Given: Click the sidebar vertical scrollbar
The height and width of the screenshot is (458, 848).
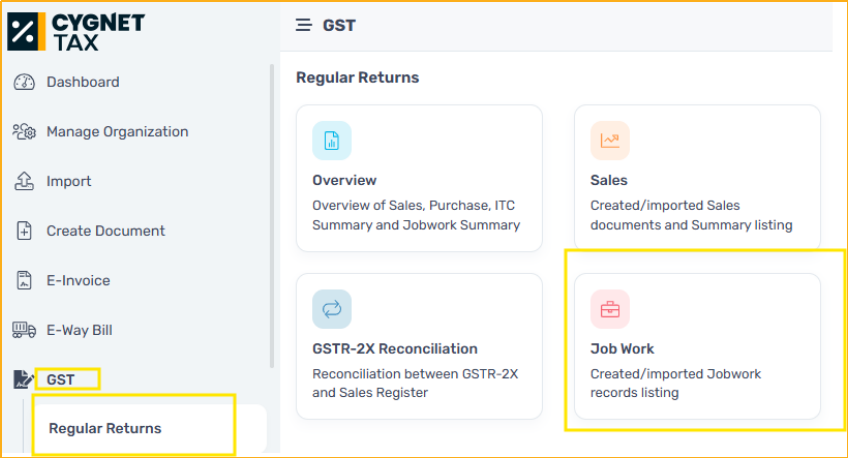Looking at the screenshot, I should [x=271, y=216].
